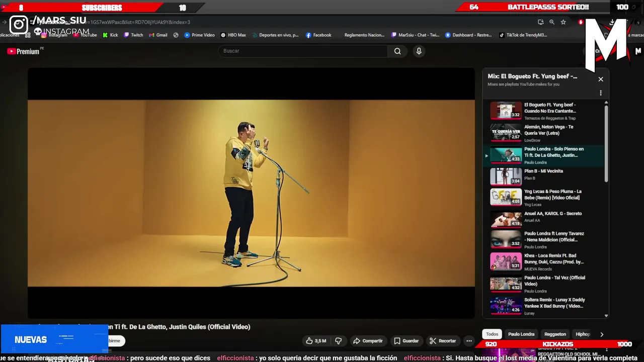Like the video with thumbs-up button
Image resolution: width=644 pixels, height=362 pixels.
tap(316, 341)
